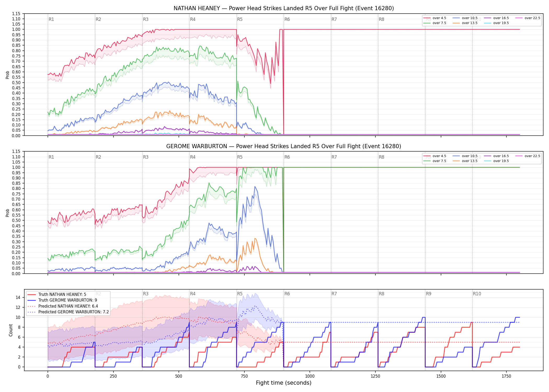Select round marker R8 in the Gerome Warburton chart
The width and height of the screenshot is (549, 392).
click(x=381, y=157)
